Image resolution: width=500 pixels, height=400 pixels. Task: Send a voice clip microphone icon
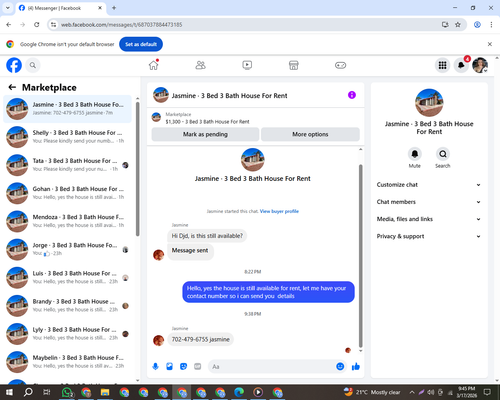(x=155, y=367)
